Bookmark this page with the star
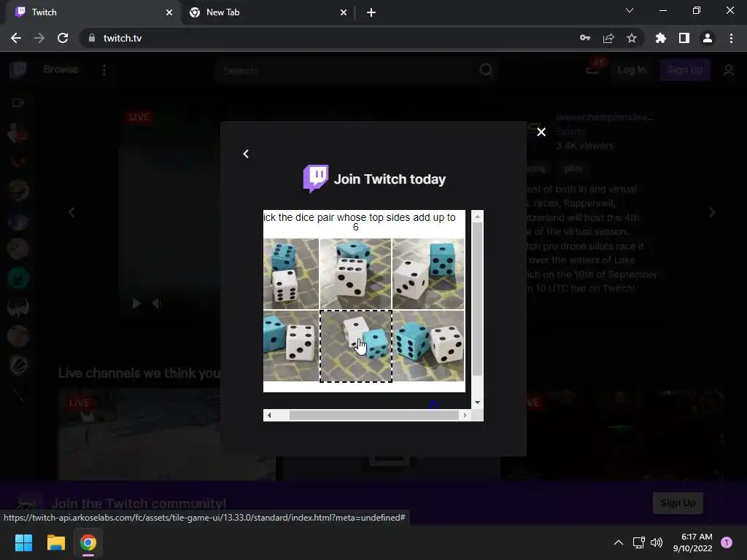The image size is (747, 560). (632, 38)
